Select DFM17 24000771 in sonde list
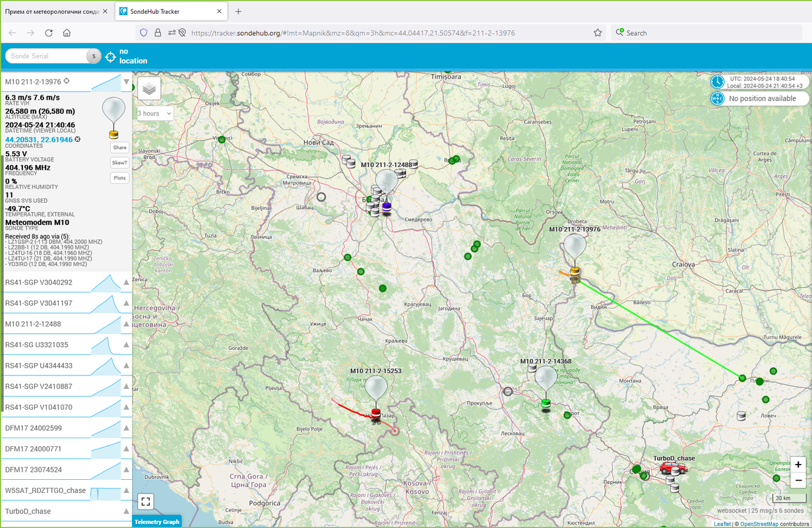812x528 pixels. pyautogui.click(x=67, y=449)
